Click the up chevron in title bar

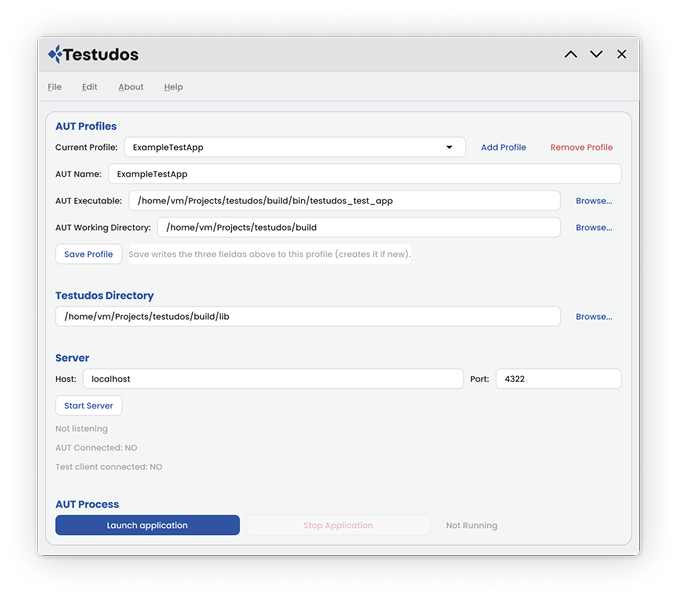click(571, 54)
